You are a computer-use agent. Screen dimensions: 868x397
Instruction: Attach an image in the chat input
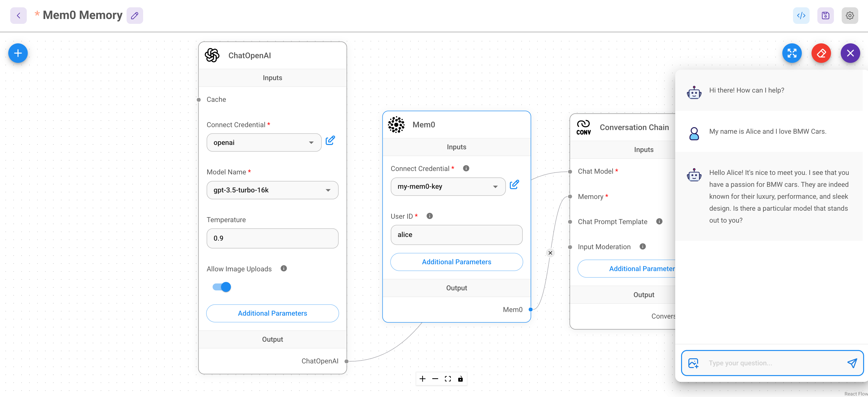click(x=693, y=363)
